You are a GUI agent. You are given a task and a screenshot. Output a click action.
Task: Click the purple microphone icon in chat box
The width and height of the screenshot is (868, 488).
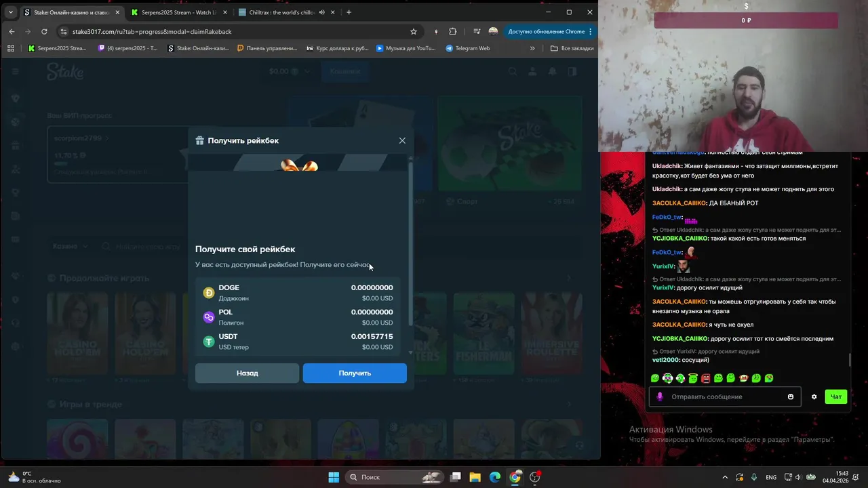(660, 396)
